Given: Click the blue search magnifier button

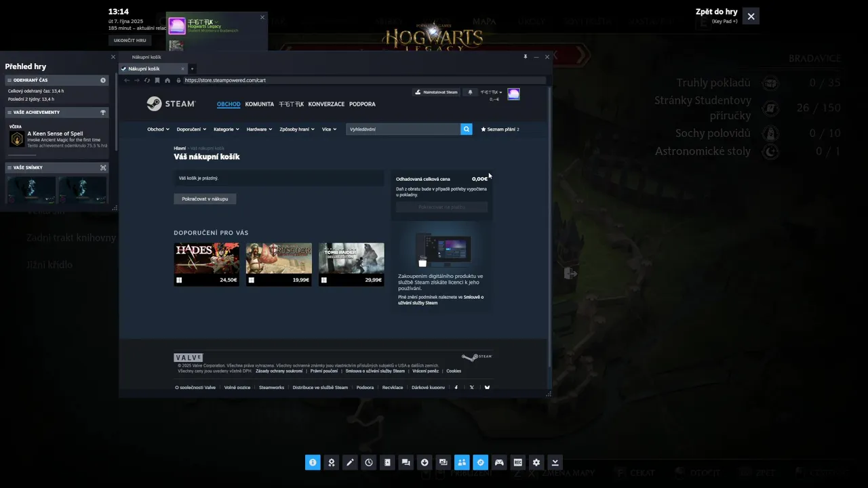Looking at the screenshot, I should point(467,129).
